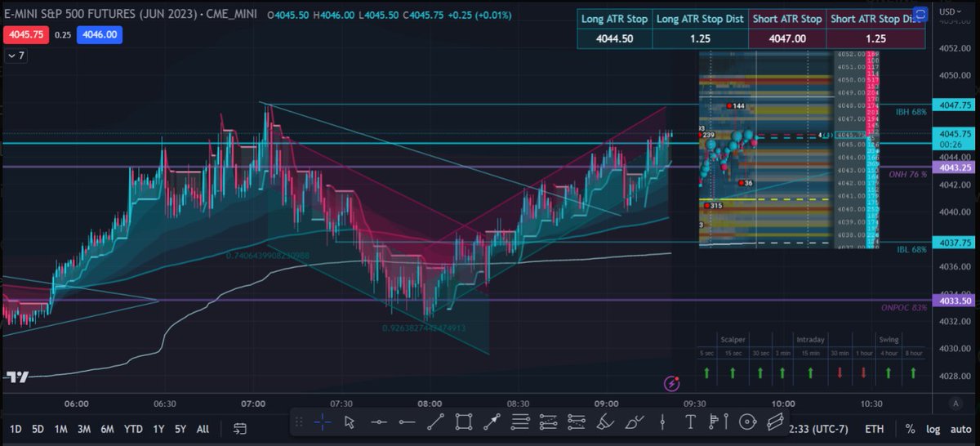
Task: Toggle the circular A auto-fit button
Action: pos(955,404)
